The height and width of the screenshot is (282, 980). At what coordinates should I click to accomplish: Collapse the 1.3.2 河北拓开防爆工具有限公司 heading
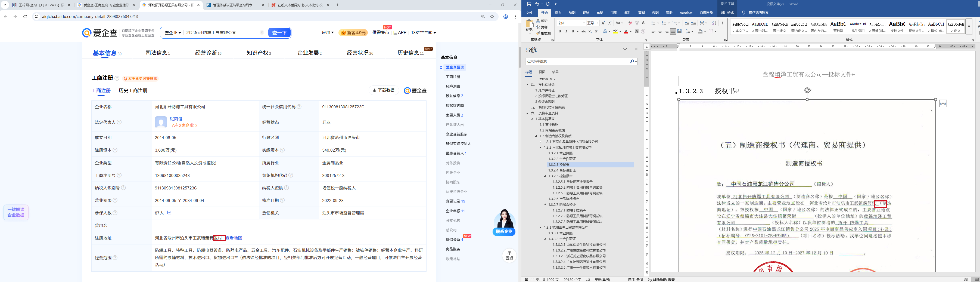click(x=540, y=148)
